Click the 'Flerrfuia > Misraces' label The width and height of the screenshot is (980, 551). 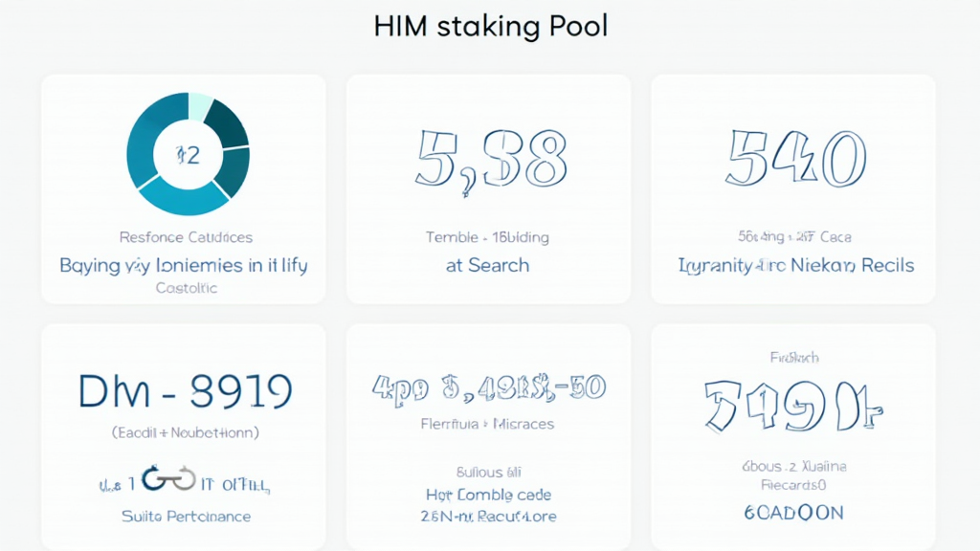[487, 424]
